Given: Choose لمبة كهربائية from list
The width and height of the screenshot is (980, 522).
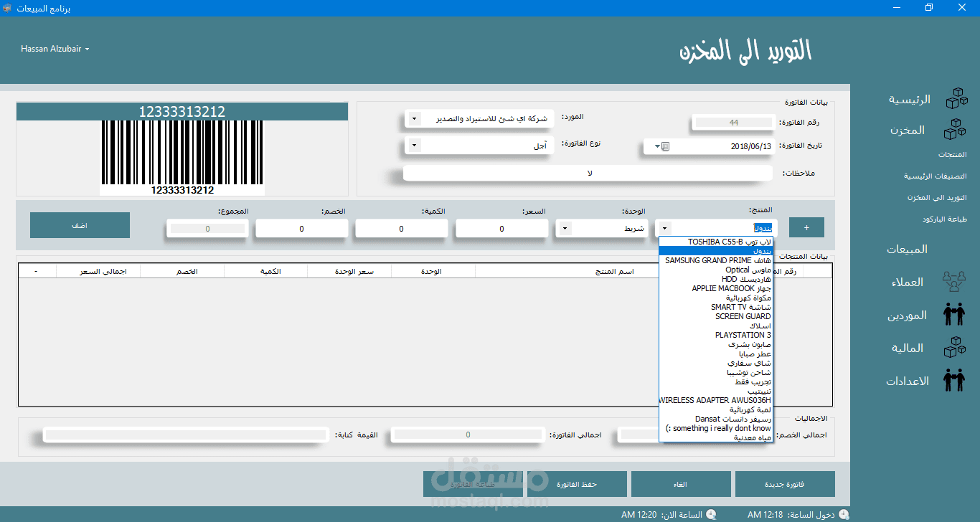Looking at the screenshot, I should 716,409.
